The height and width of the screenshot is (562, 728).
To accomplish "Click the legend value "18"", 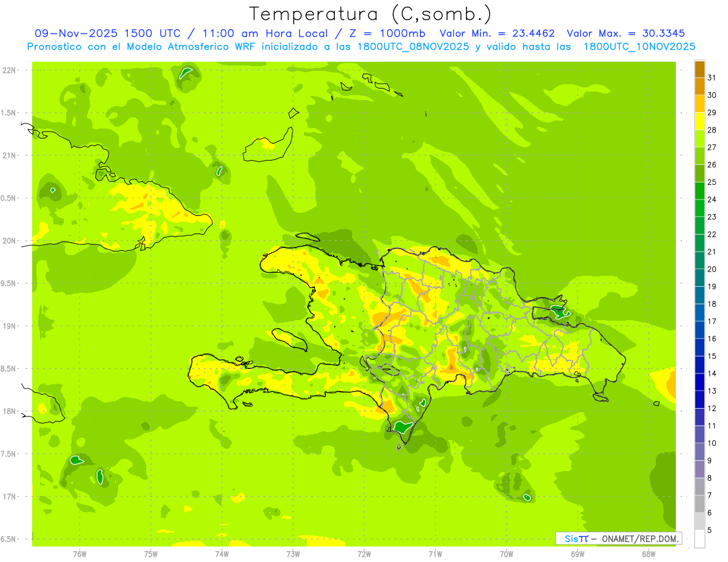I will (712, 304).
